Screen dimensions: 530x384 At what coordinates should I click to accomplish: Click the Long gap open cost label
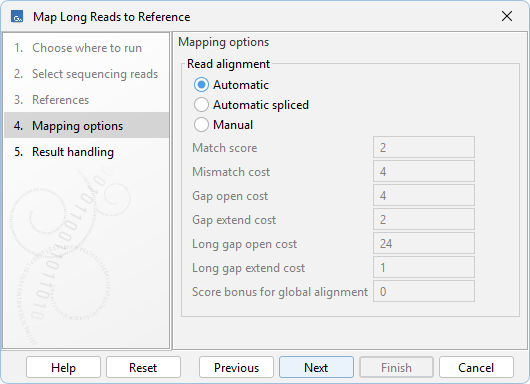click(x=245, y=244)
